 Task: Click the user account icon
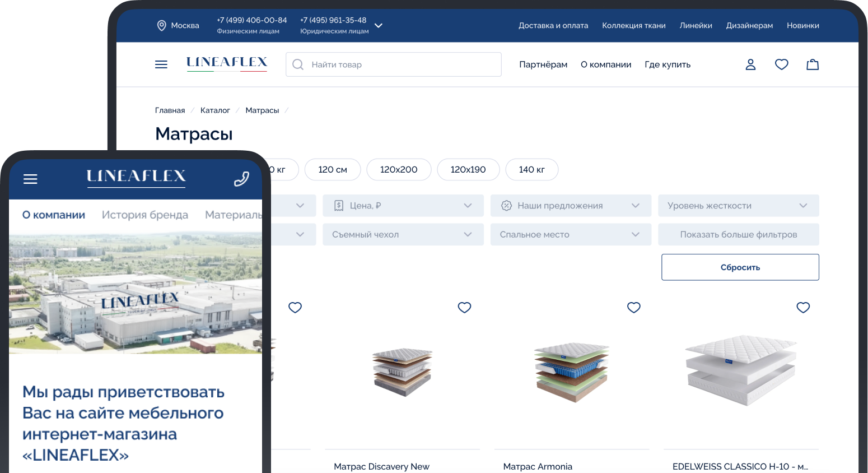point(750,64)
